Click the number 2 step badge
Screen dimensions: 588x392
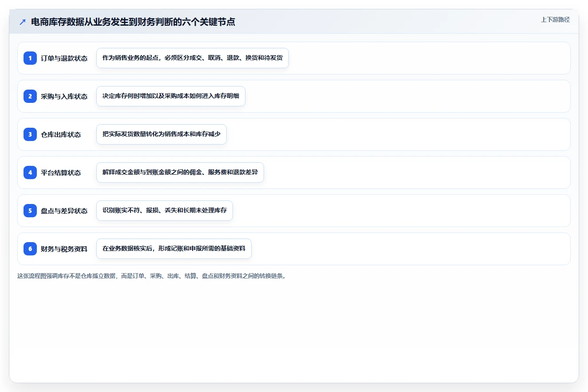click(x=30, y=96)
